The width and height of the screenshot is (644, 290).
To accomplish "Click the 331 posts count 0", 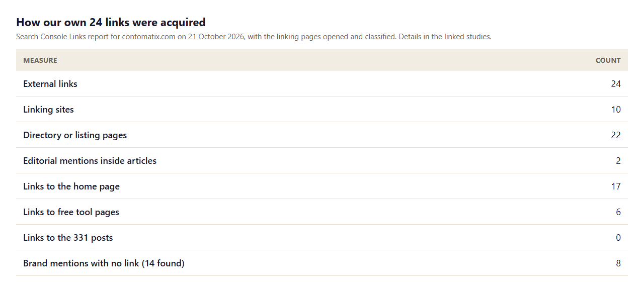I will pos(618,238).
